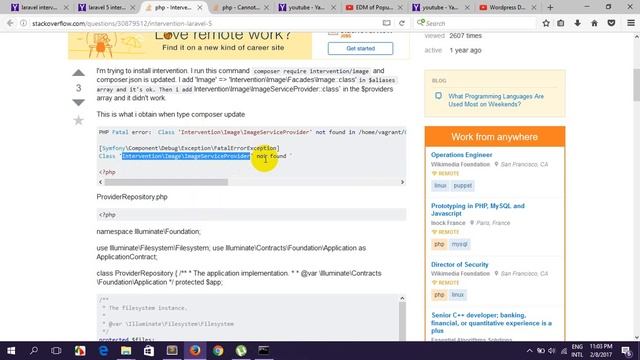
Task: Click the page vertical scrollbar thumb
Action: coord(636,85)
